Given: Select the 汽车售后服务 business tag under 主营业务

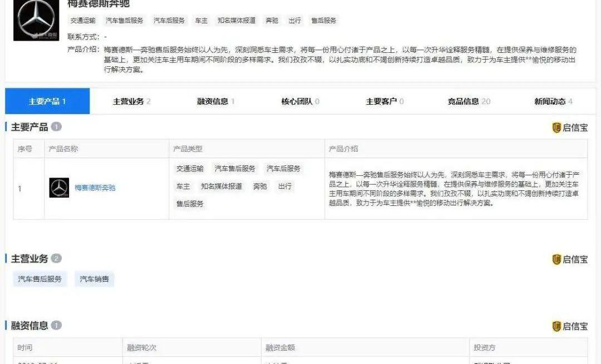Looking at the screenshot, I should pos(40,279).
